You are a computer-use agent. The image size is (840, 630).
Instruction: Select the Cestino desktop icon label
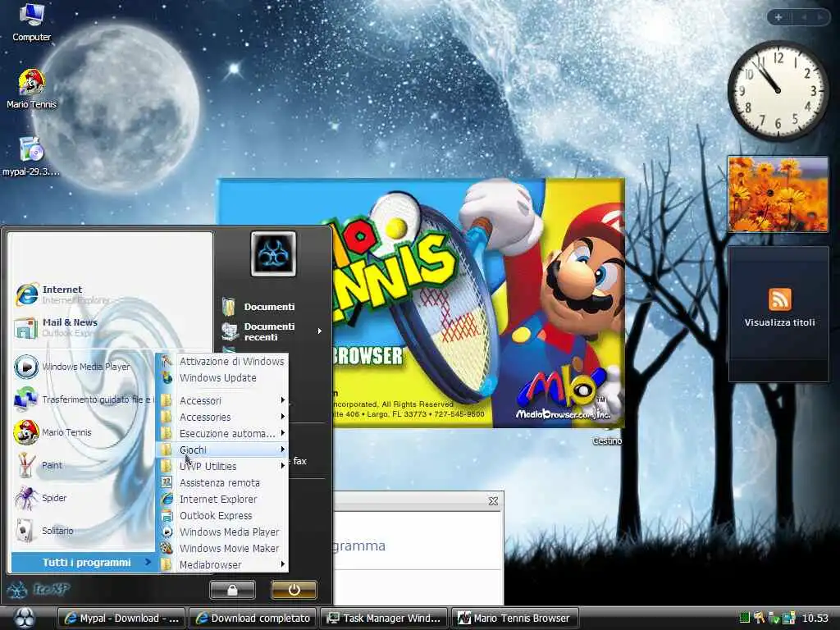607,441
